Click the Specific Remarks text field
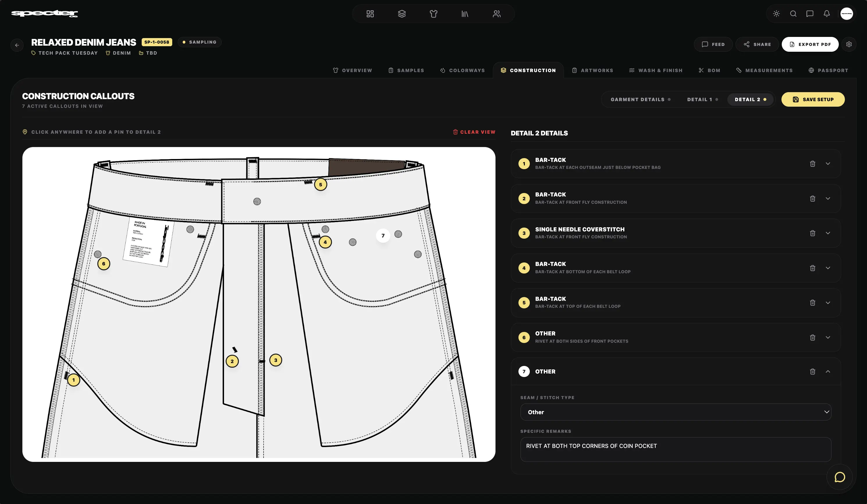 pos(675,449)
